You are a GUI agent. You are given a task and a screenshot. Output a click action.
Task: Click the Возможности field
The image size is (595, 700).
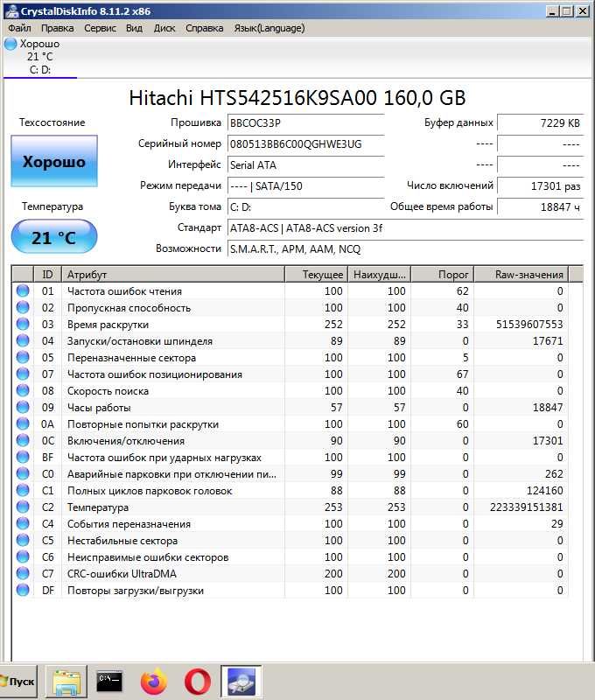(405, 248)
